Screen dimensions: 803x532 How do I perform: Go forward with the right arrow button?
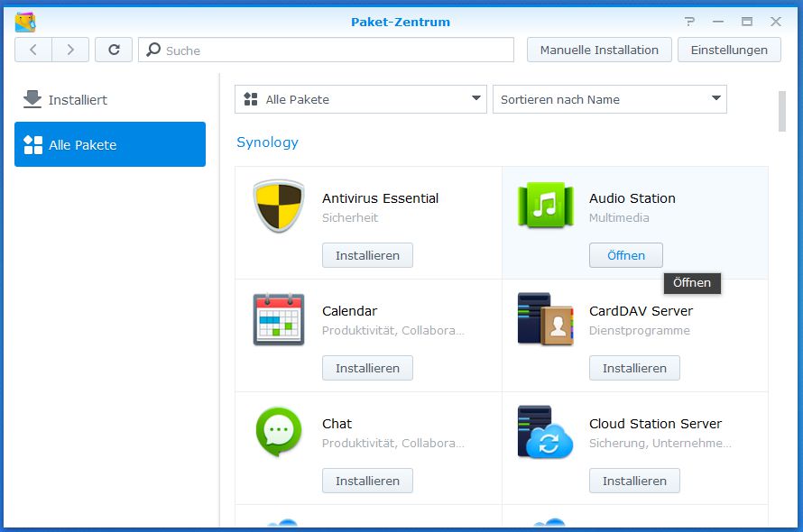[x=70, y=50]
